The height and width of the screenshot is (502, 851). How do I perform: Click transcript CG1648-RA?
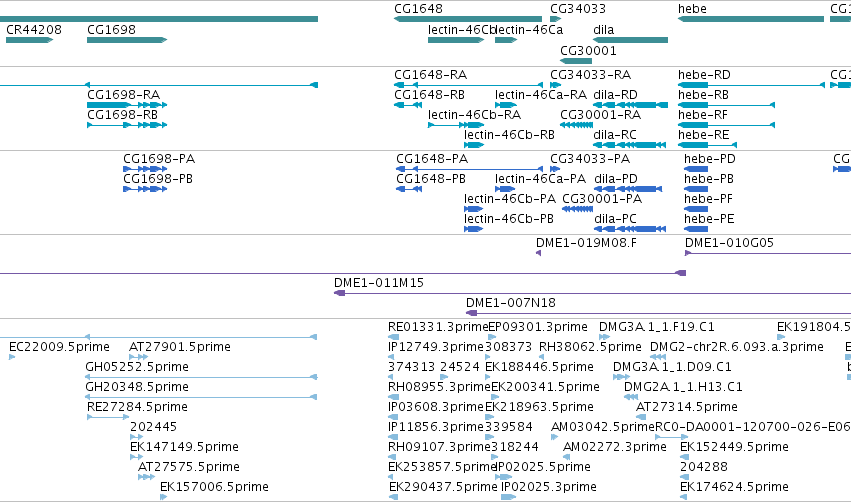click(x=468, y=85)
